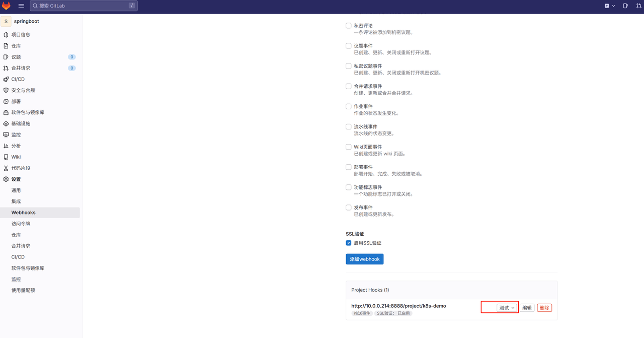This screenshot has width=644, height=338.
Task: Click the red 删除 button
Action: pos(544,308)
